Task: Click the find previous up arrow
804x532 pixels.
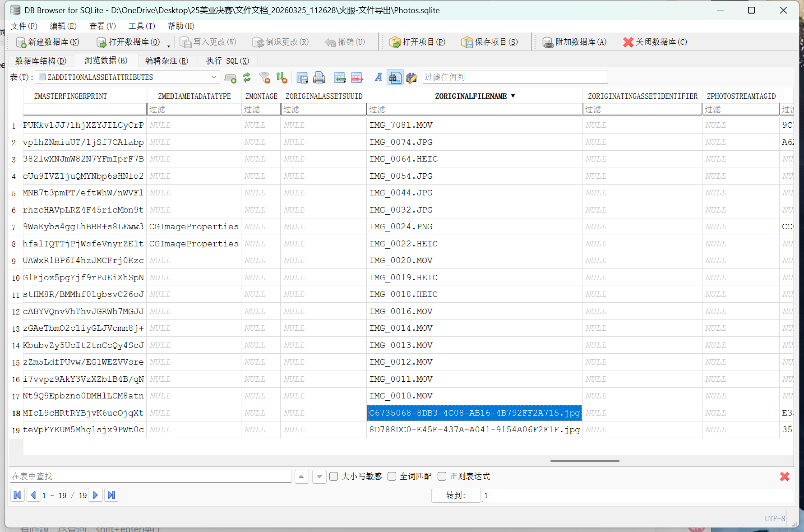Action: (301, 476)
